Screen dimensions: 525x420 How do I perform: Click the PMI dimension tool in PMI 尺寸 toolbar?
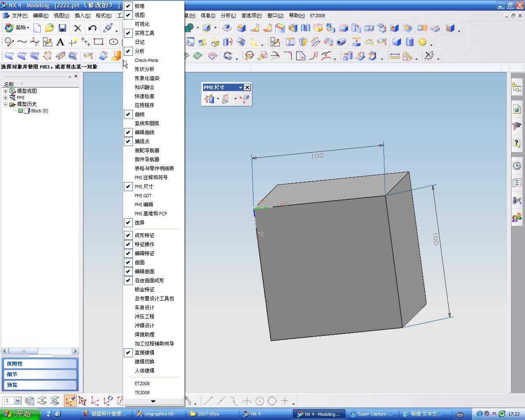(210, 98)
